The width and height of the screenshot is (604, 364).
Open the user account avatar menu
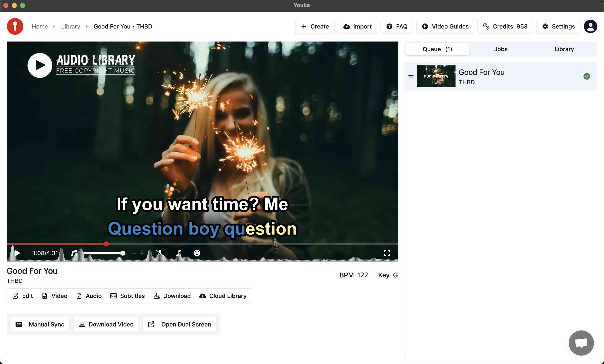click(590, 26)
